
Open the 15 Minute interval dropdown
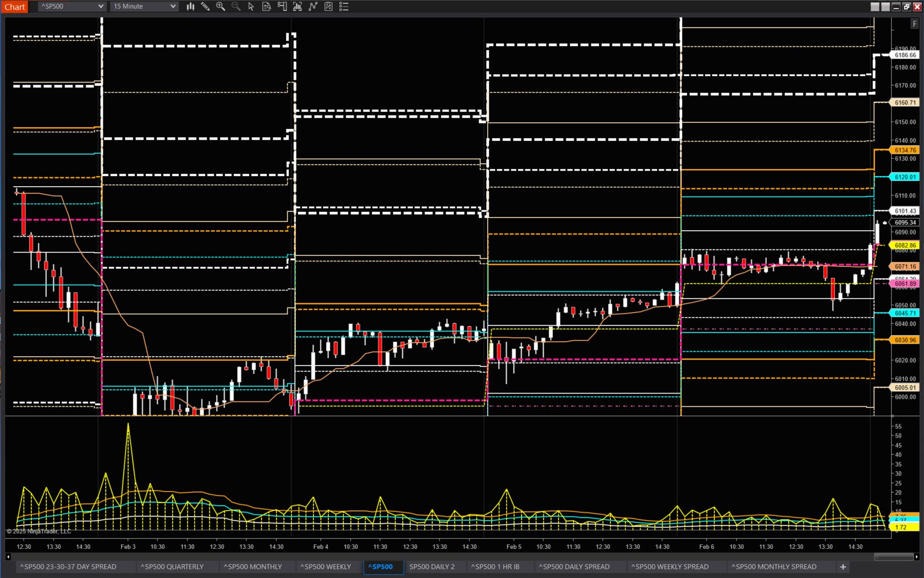coord(145,7)
